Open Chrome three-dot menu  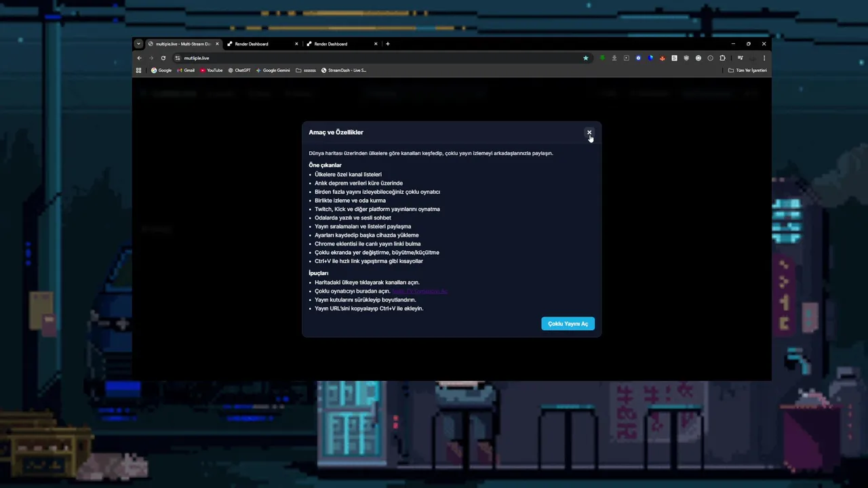coord(764,58)
